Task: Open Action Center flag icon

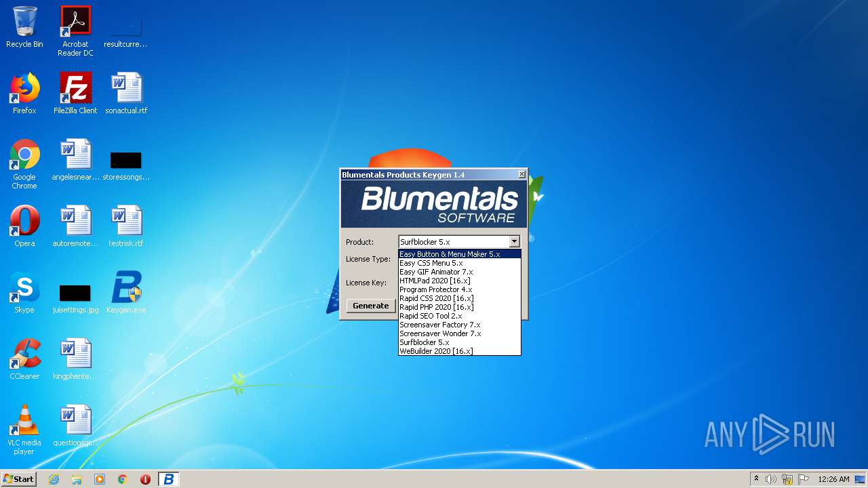Action: coord(804,479)
